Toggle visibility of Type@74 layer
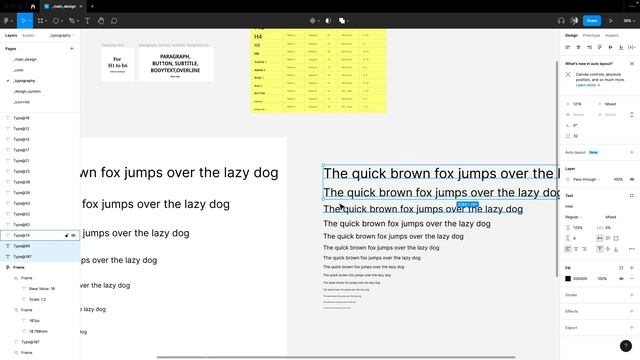Image resolution: width=640 pixels, height=360 pixels. (73, 236)
